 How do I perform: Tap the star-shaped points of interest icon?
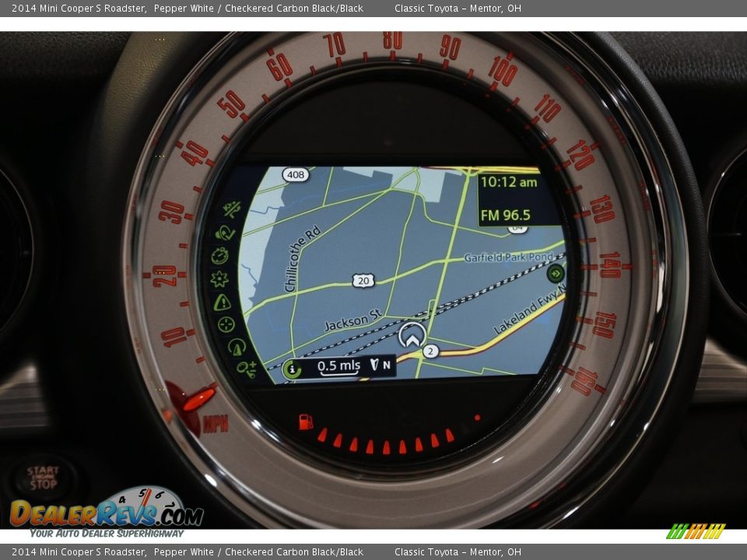220,278
